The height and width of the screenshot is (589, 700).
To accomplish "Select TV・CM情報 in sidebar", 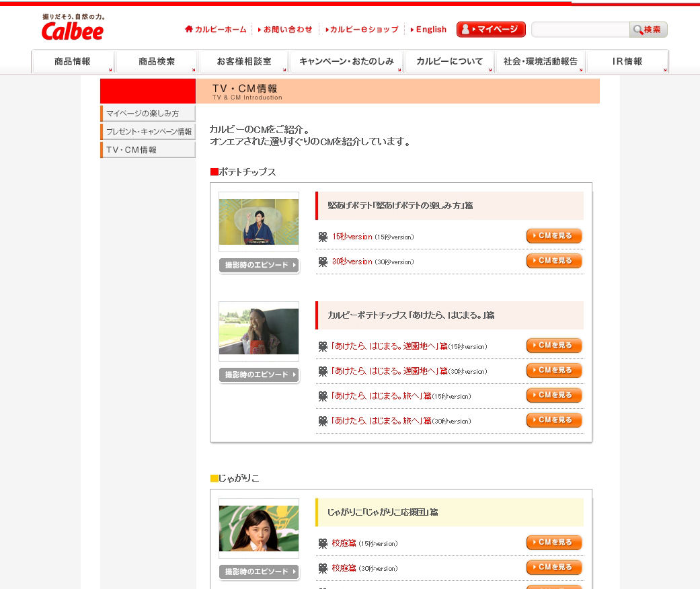I will [x=148, y=150].
